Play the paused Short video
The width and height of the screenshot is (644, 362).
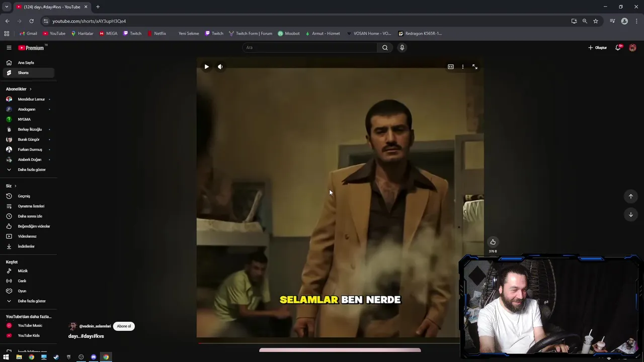(206, 66)
